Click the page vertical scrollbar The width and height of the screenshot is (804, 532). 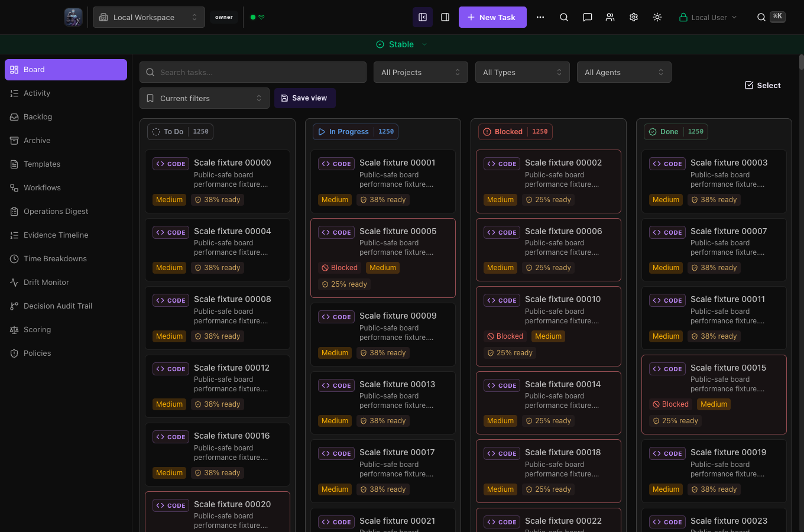point(801,61)
